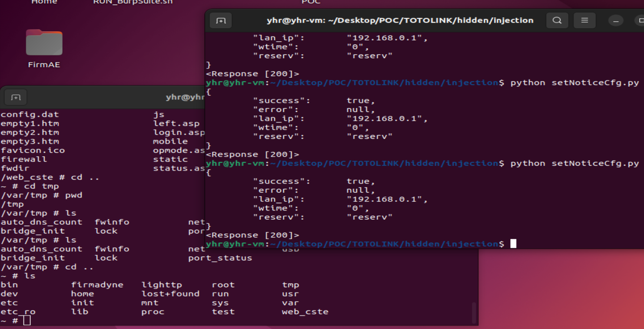The image size is (644, 329).
Task: Click '/var/tmp # cd ..' line
Action: tap(47, 267)
